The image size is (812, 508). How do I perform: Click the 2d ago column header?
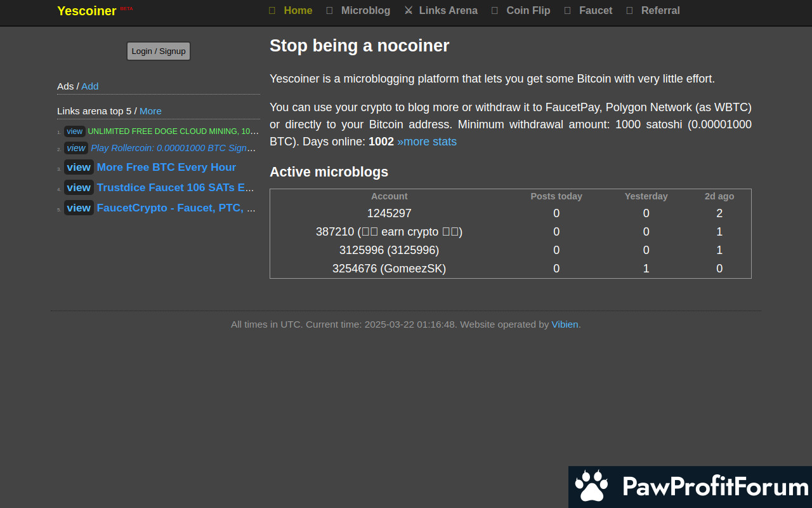719,196
